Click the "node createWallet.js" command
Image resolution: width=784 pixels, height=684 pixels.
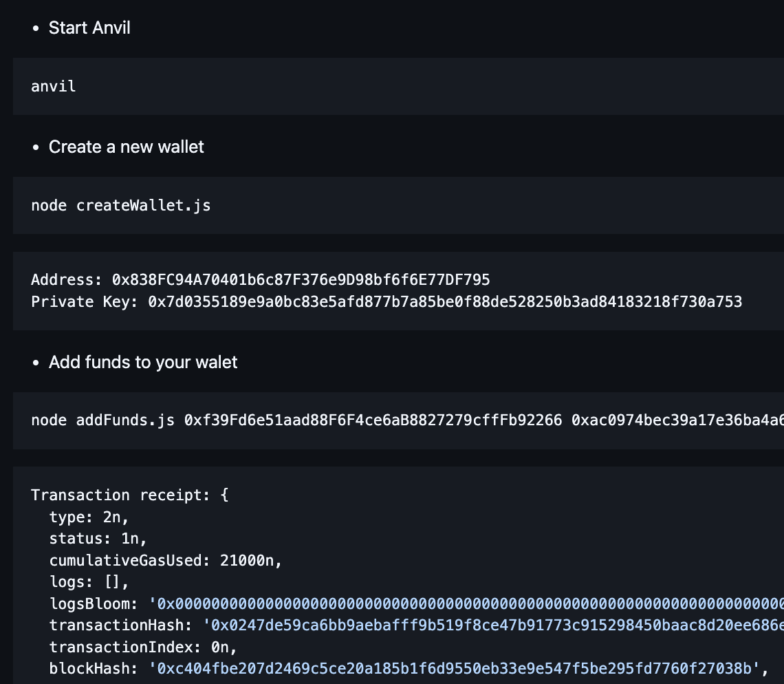pos(121,205)
